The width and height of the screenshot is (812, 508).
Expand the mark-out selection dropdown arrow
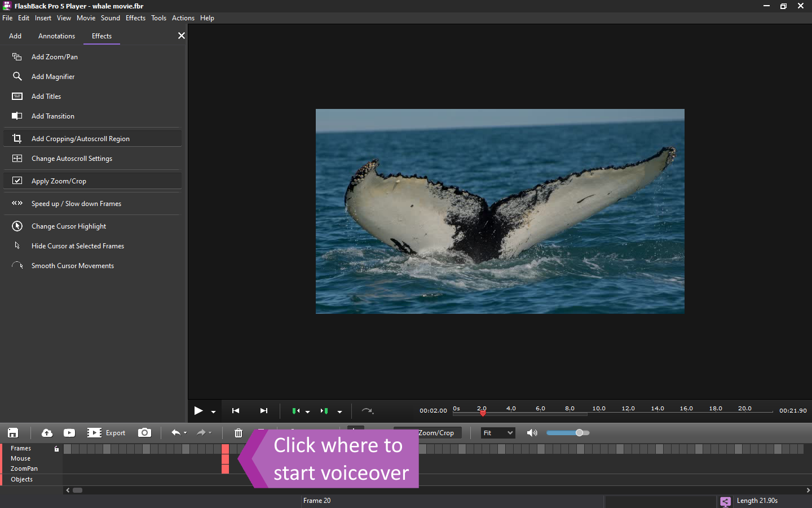pyautogui.click(x=339, y=412)
